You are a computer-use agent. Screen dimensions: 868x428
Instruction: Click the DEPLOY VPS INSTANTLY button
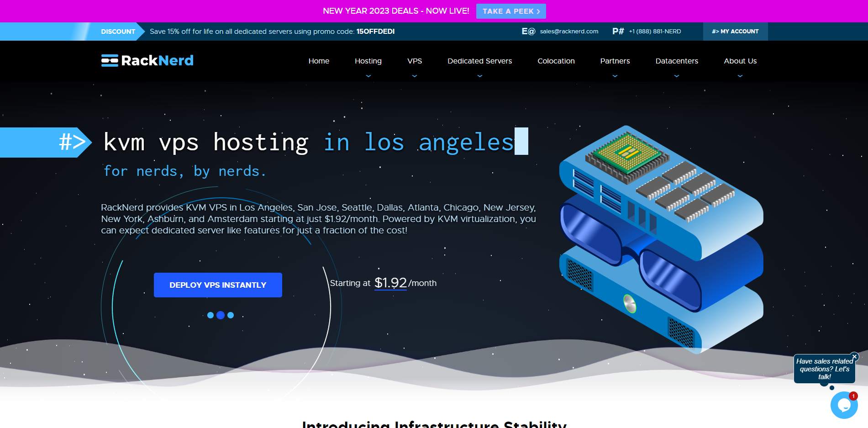pos(218,285)
